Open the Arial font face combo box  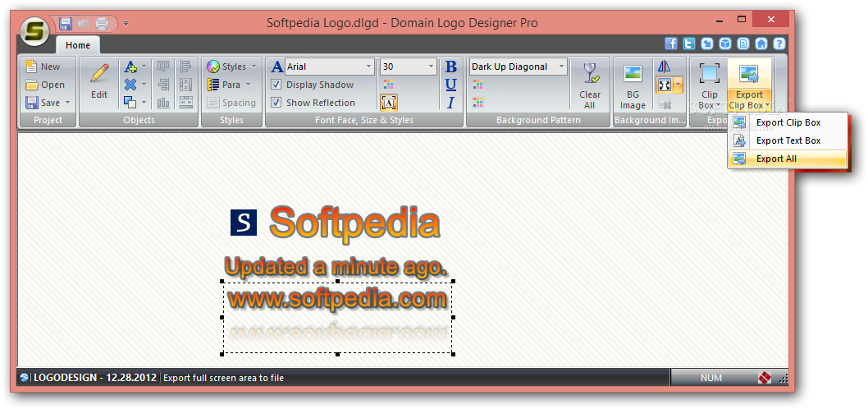[x=330, y=67]
